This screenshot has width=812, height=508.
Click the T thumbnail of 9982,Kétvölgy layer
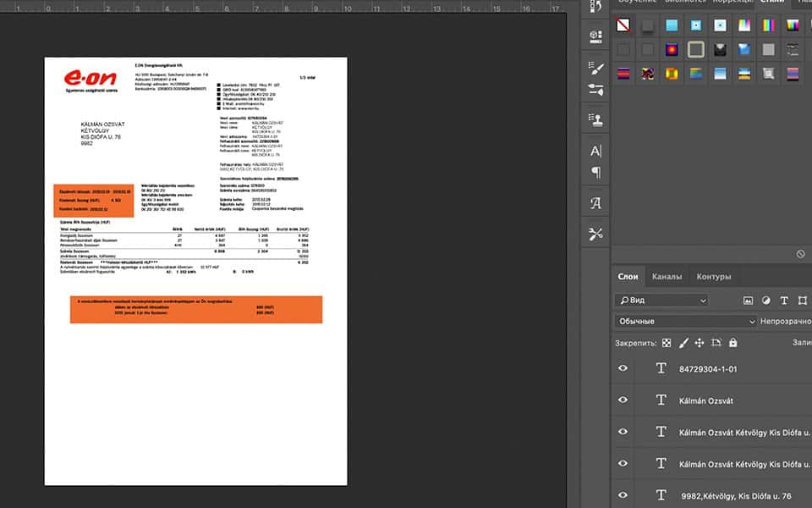coord(661,495)
